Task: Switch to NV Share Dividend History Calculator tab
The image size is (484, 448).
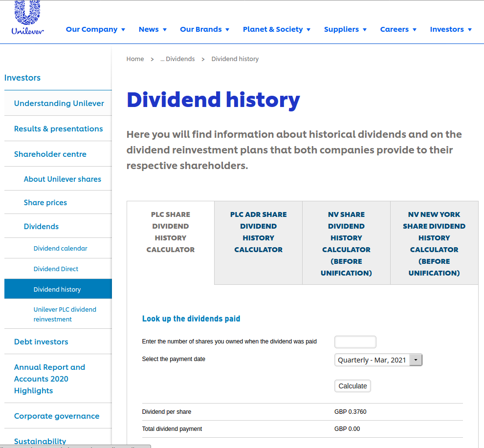Action: point(346,243)
